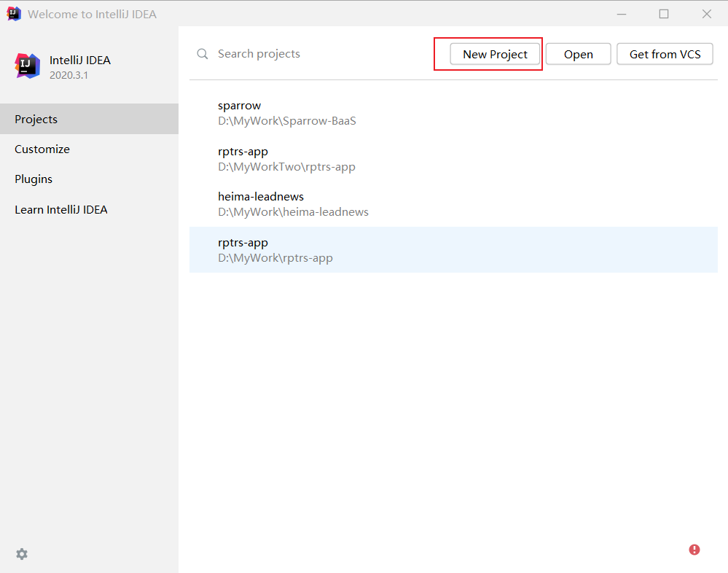The image size is (728, 573).
Task: Open rptrs-app in D:\MyWorkTwo
Action: click(453, 159)
